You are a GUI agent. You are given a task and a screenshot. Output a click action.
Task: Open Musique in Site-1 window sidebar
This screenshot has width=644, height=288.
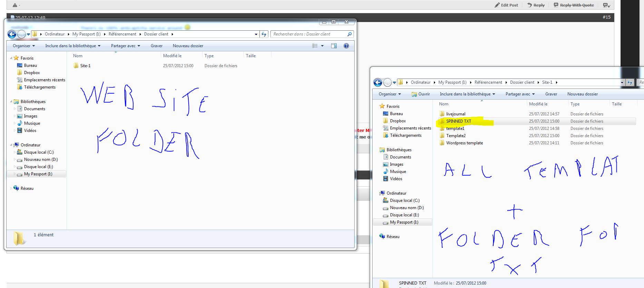[395, 172]
